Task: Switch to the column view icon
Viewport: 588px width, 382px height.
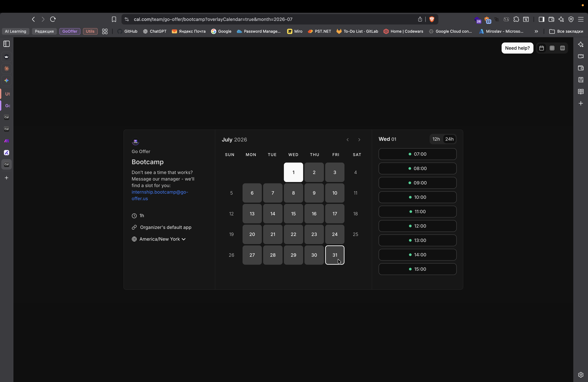Action: point(562,48)
